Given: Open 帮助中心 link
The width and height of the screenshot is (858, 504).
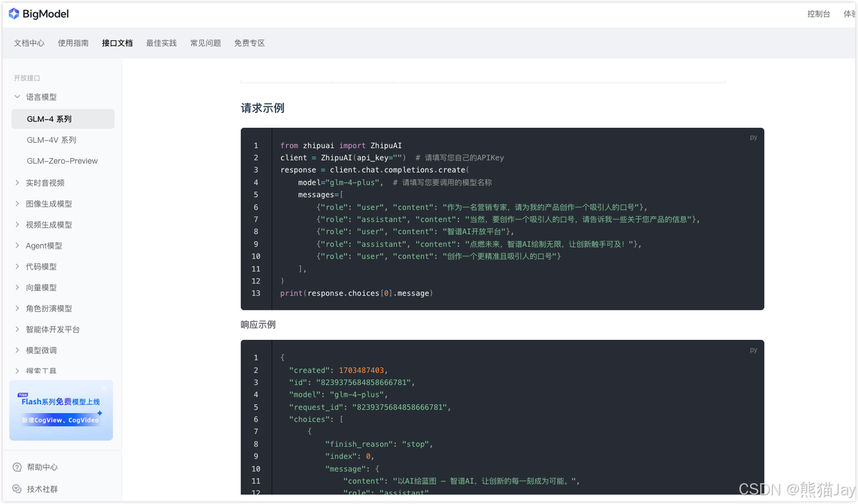Looking at the screenshot, I should (x=42, y=467).
